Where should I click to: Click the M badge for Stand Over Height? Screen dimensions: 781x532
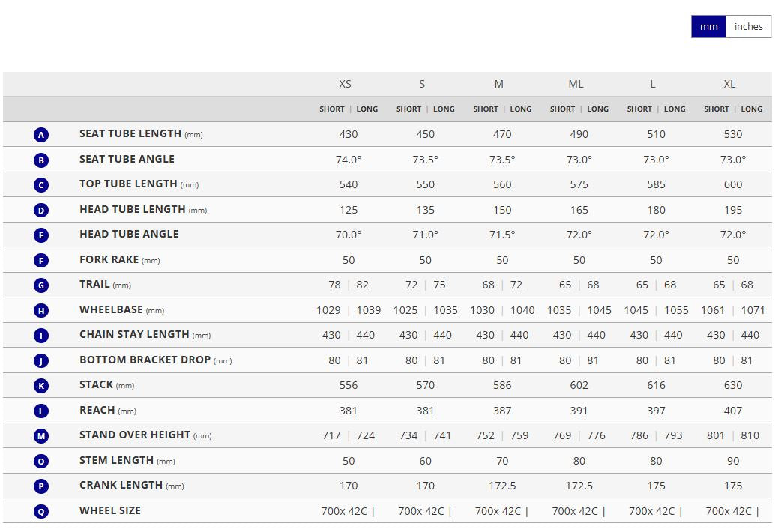pyautogui.click(x=41, y=436)
